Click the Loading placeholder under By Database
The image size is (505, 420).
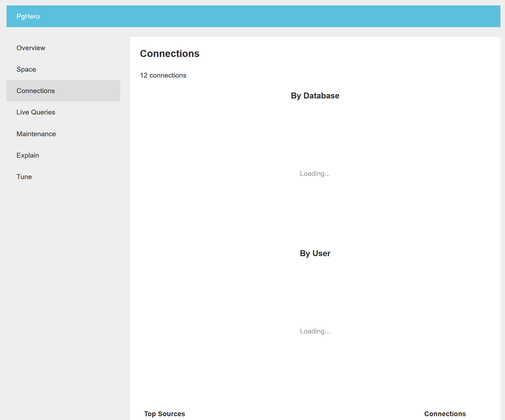tap(315, 174)
